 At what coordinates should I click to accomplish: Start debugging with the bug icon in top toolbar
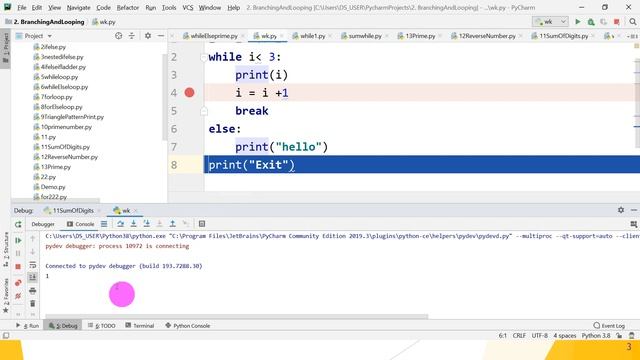[591, 22]
